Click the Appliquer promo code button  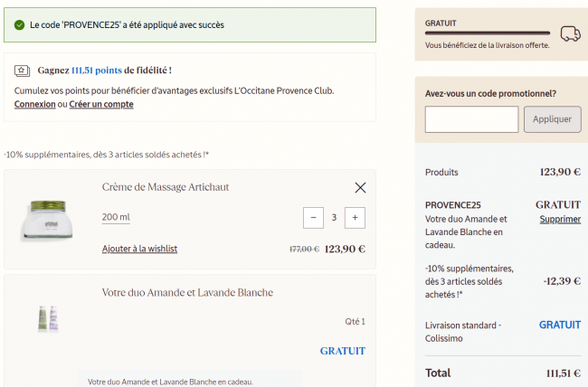point(552,119)
